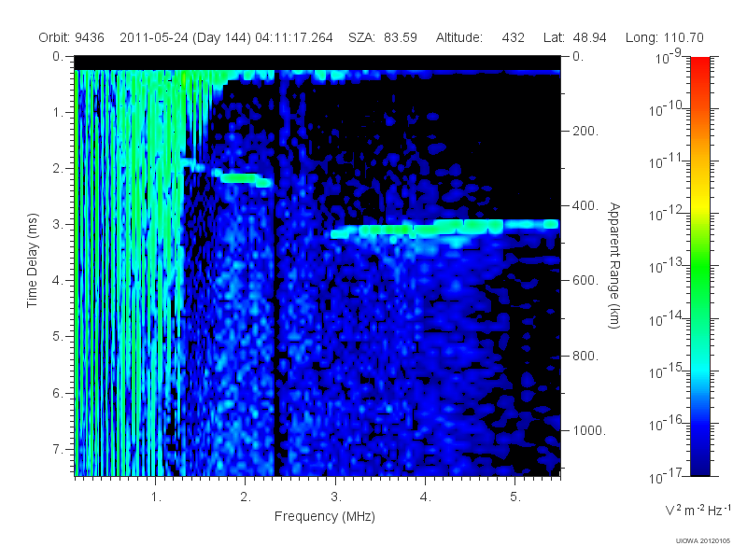Click apparent range tick label '600.'
Screen dimensions: 747x560
pos(585,281)
